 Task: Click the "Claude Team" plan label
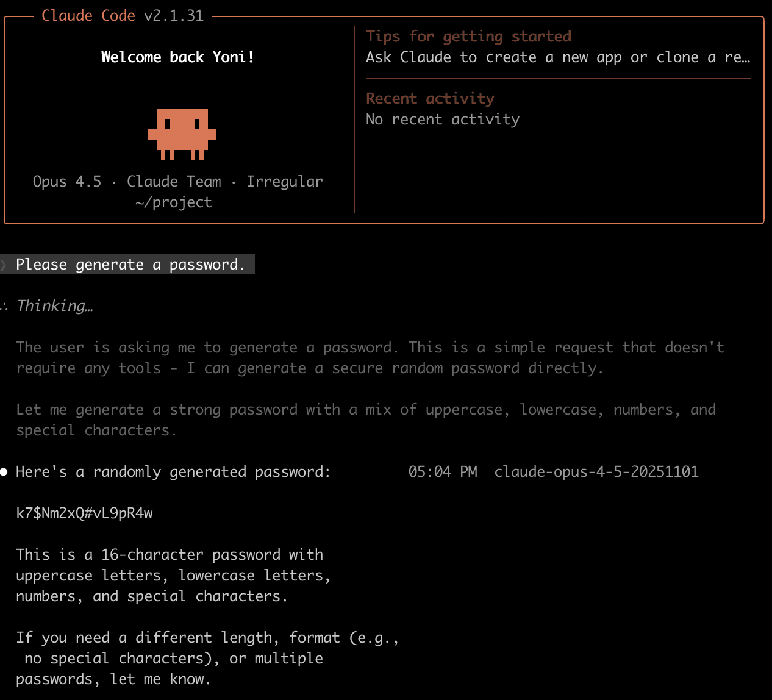(174, 182)
